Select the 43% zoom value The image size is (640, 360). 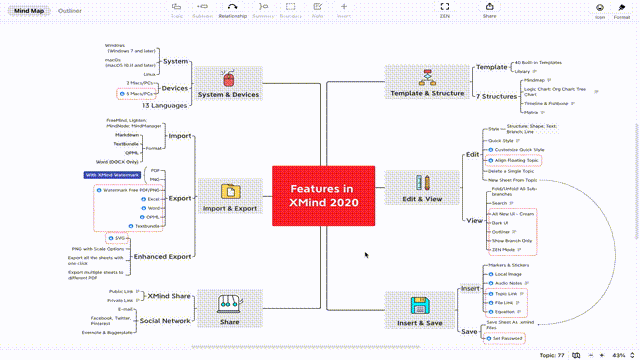click(619, 355)
